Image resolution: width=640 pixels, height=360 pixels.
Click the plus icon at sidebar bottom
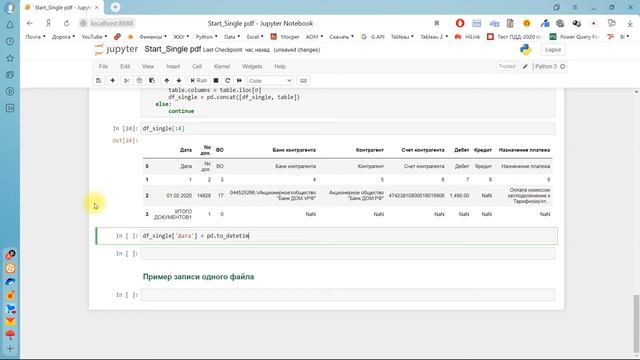pyautogui.click(x=10, y=349)
